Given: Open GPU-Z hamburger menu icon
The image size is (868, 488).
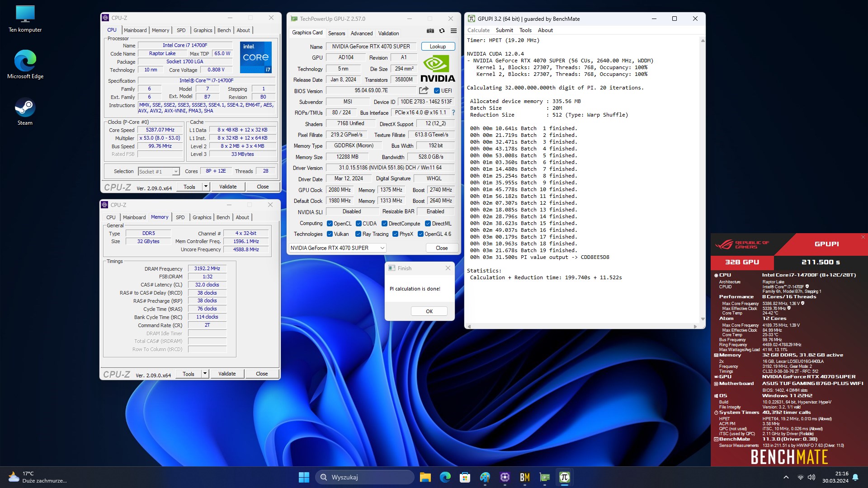Looking at the screenshot, I should [453, 31].
